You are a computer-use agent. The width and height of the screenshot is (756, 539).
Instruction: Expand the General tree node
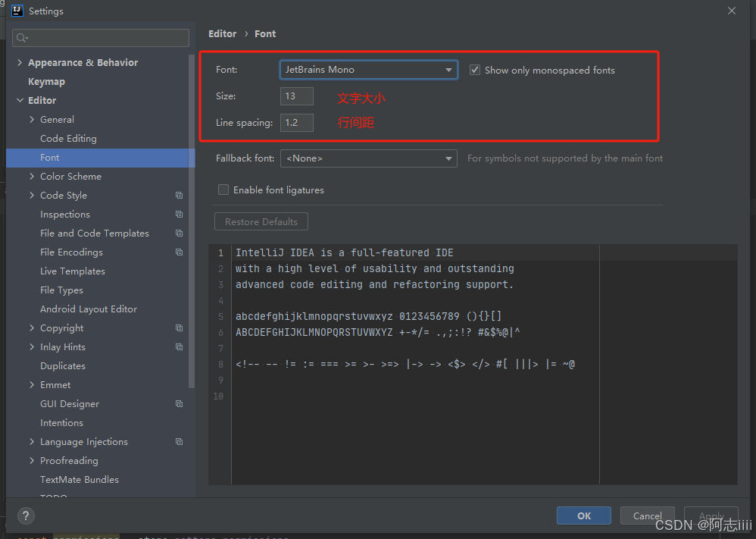(x=32, y=119)
